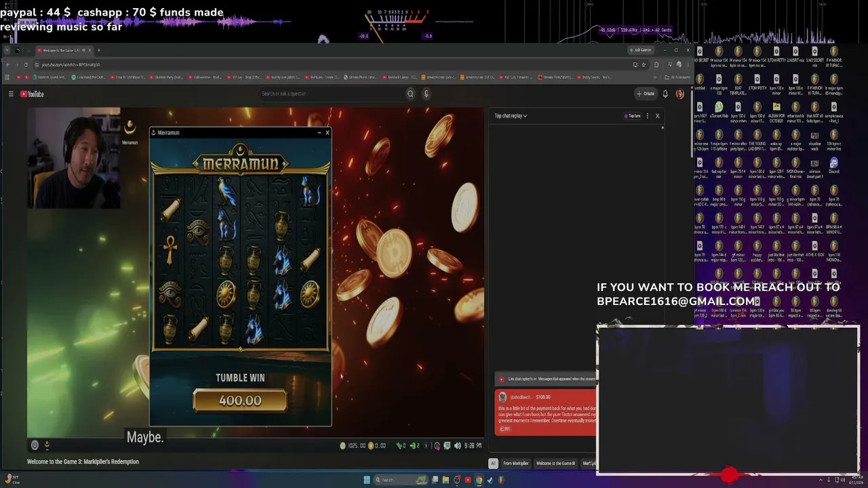This screenshot has width=868, height=488.
Task: Open the All Bookmarks folder
Action: (x=677, y=77)
